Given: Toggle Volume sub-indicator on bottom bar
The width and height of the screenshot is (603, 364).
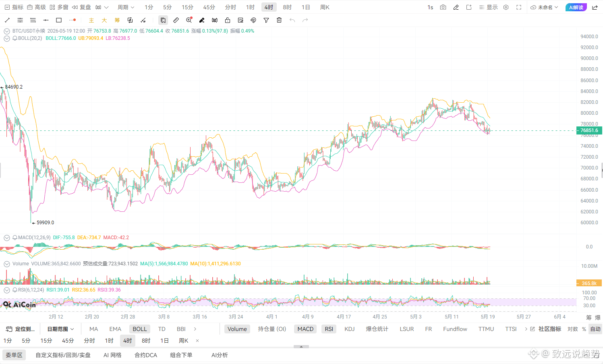Looking at the screenshot, I should [x=237, y=329].
